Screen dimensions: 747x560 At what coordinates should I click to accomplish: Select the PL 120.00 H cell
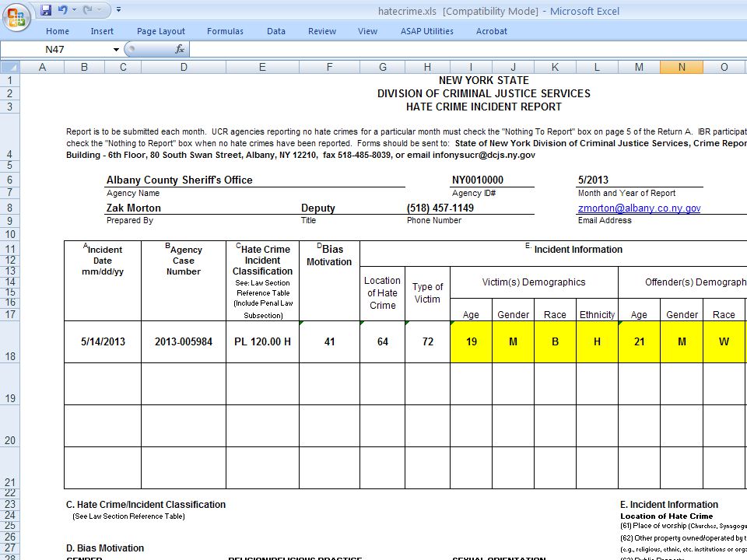click(262, 342)
